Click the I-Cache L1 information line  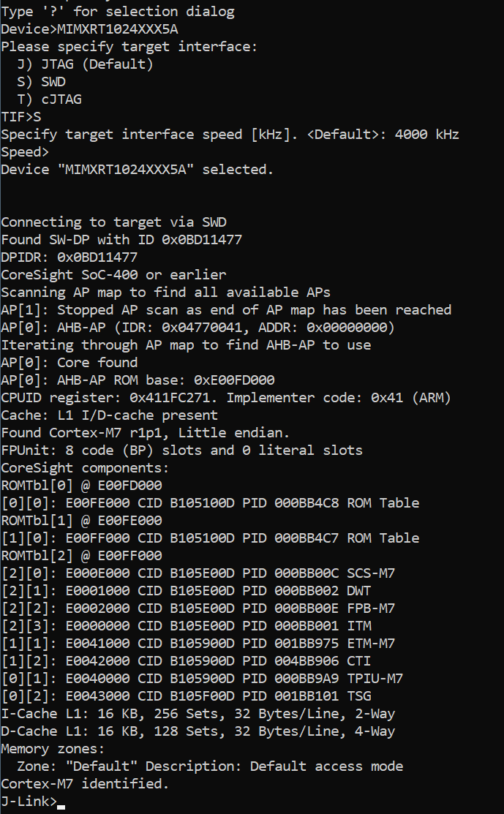point(198,714)
